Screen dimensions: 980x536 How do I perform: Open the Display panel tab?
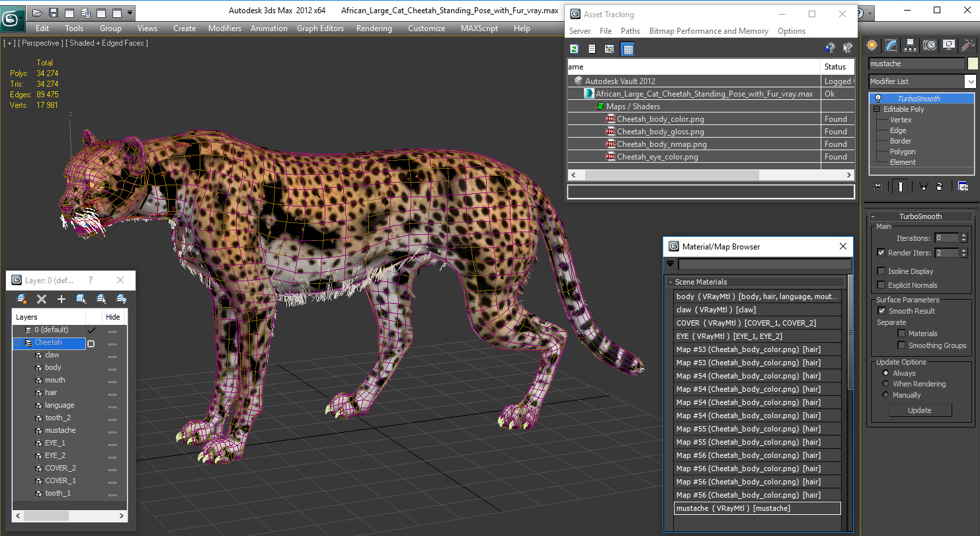point(949,45)
